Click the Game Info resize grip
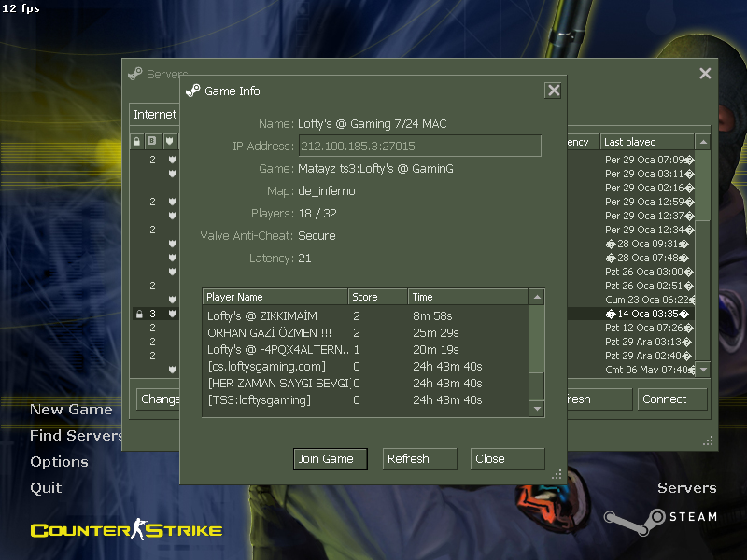747x560 pixels. 557,474
